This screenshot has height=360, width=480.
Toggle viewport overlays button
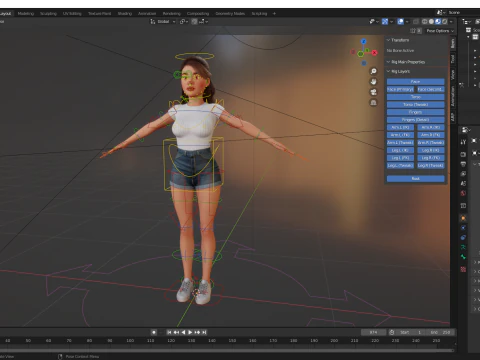[401, 22]
